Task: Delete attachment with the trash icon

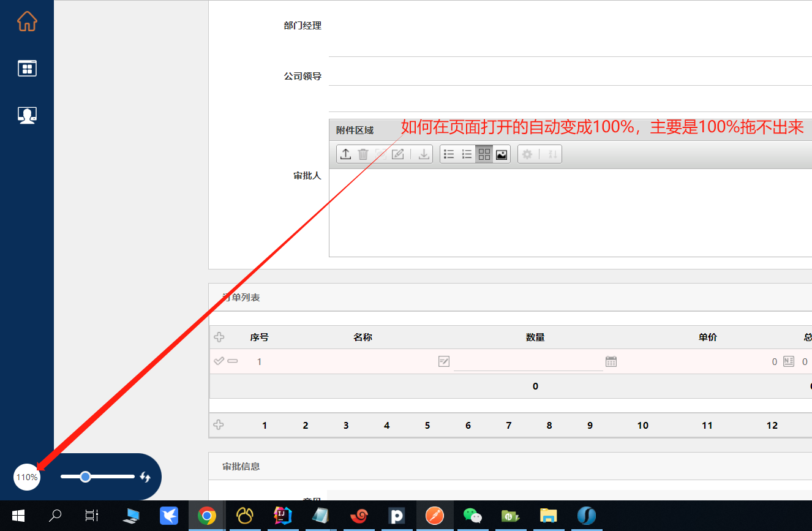Action: coord(363,154)
